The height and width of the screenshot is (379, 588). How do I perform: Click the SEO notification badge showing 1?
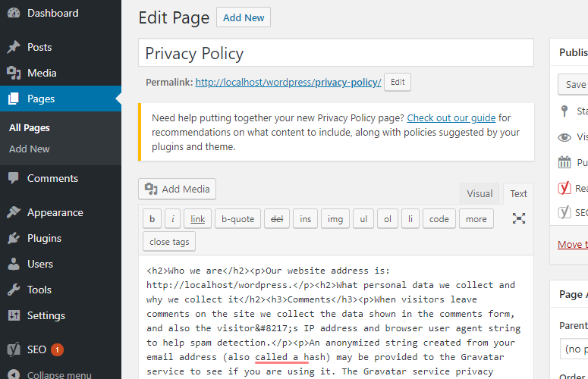(x=57, y=349)
